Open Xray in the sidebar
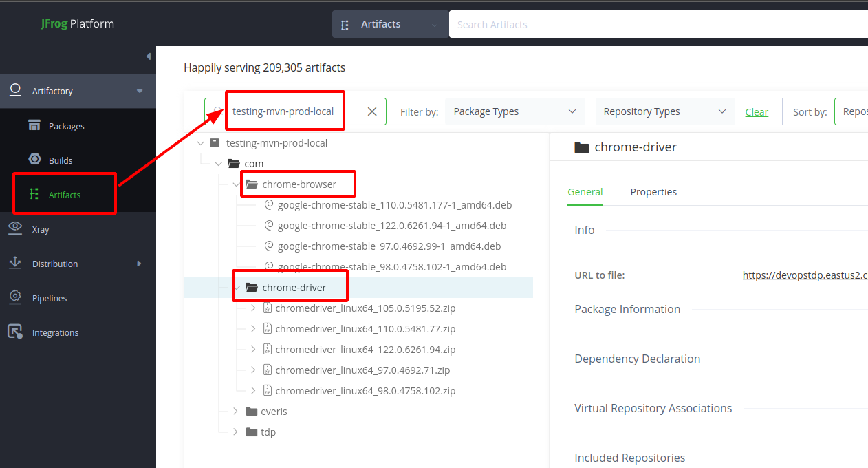 point(41,229)
